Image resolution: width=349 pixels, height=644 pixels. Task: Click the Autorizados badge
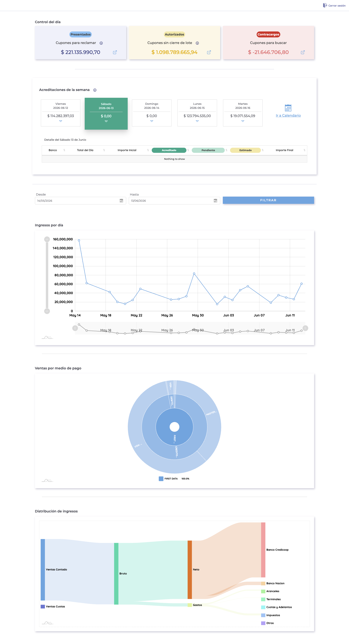tap(174, 34)
